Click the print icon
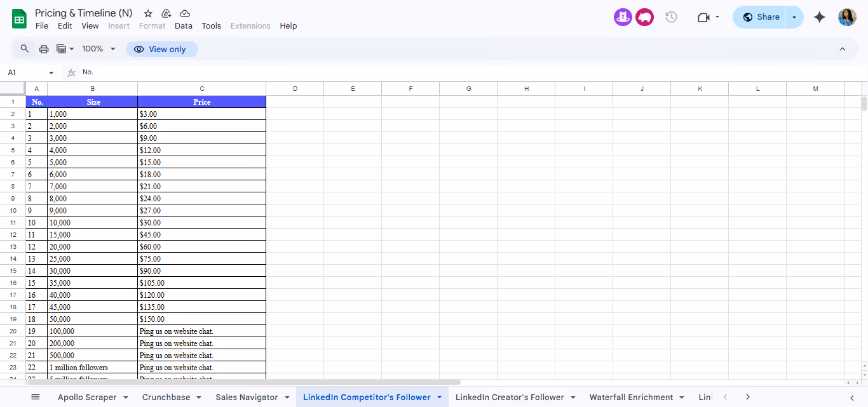Viewport: 868px width, 407px height. 44,49
